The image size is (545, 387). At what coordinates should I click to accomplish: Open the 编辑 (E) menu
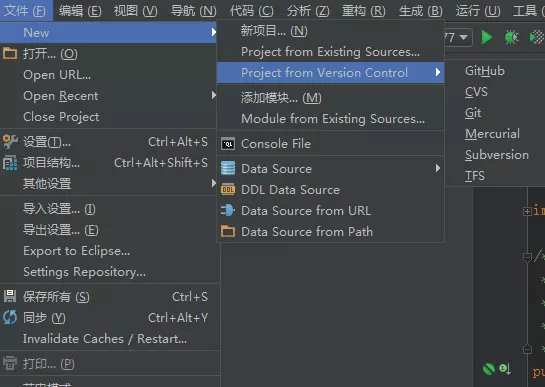[x=80, y=11]
